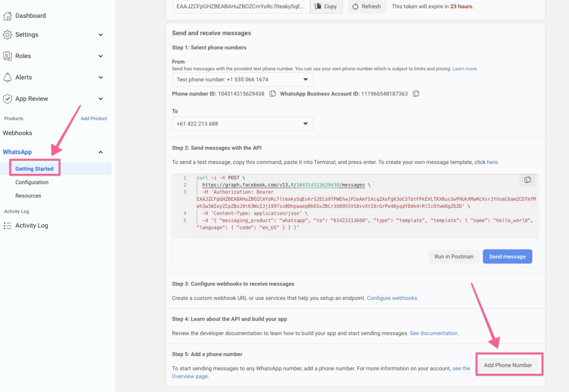
Task: Click the Content-Type header code line
Action: coord(255,213)
